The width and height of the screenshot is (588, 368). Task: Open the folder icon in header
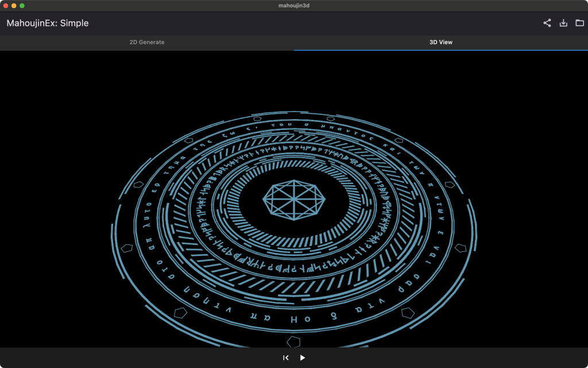pyautogui.click(x=580, y=23)
